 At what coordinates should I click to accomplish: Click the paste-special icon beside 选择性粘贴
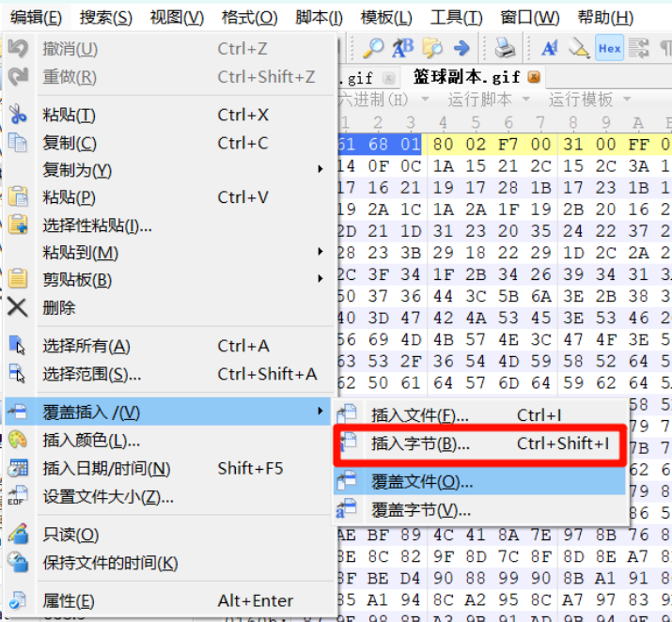pos(18,225)
